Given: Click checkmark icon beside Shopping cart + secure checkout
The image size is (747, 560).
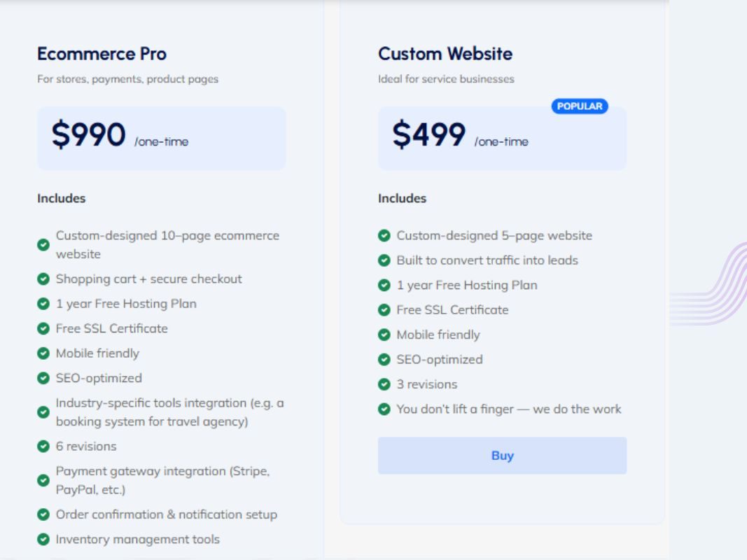Looking at the screenshot, I should [43, 279].
